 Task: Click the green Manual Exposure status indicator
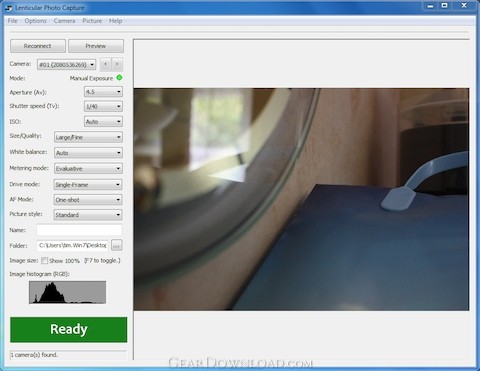tap(119, 78)
